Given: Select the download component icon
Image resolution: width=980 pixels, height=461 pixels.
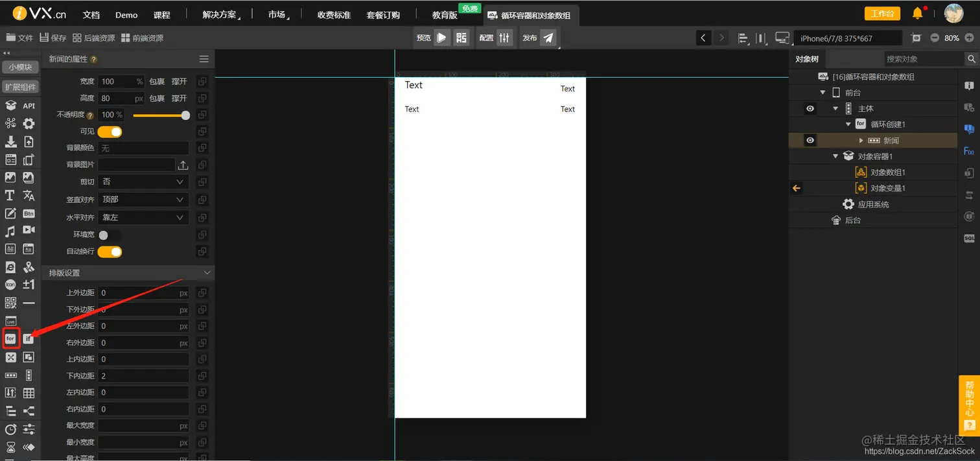Looking at the screenshot, I should click(10, 141).
